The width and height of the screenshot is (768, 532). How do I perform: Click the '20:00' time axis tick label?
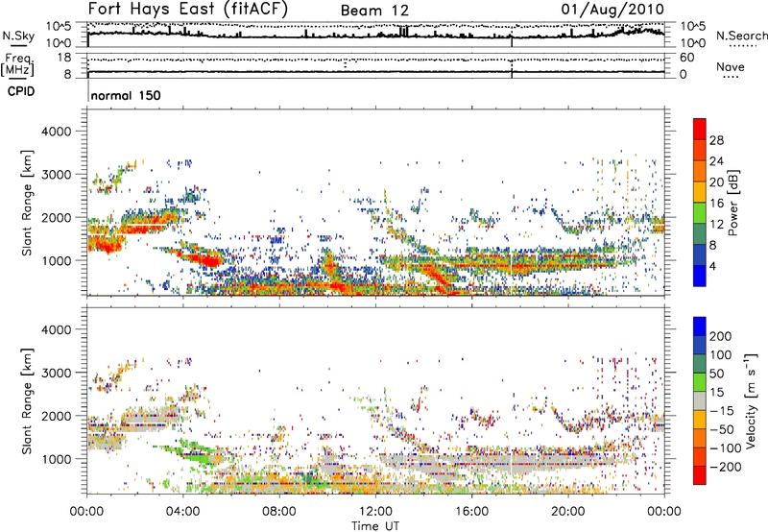tap(568, 512)
